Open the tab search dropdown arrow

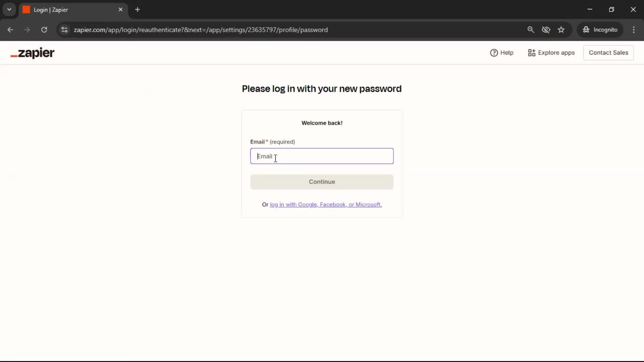tap(9, 10)
